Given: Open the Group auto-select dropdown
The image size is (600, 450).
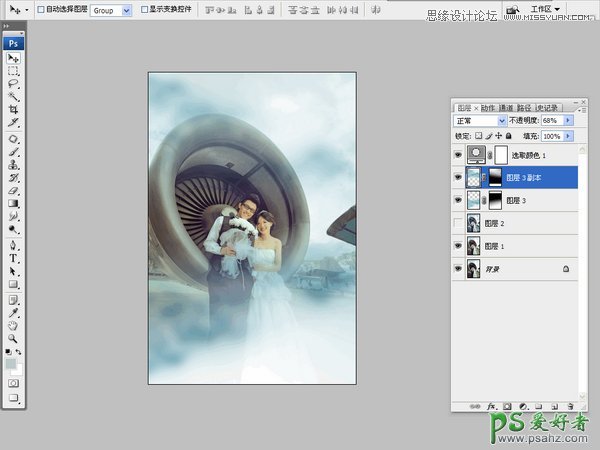Looking at the screenshot, I should pos(112,9).
